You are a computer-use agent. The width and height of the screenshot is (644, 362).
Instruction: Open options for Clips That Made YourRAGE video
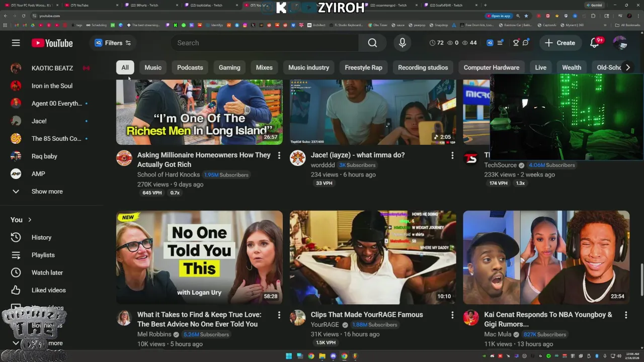click(x=452, y=315)
